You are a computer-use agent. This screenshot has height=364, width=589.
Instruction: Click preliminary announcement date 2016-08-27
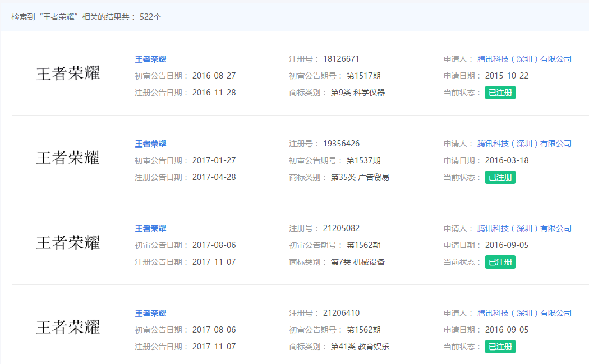point(214,76)
